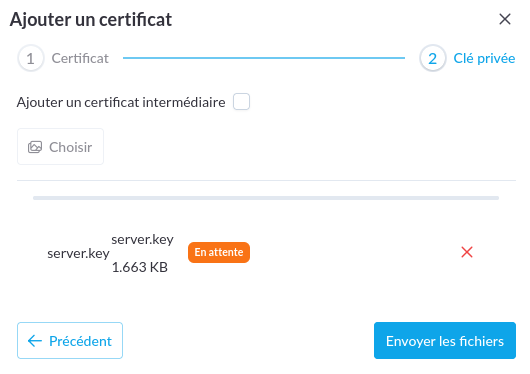Screen dimensions: 530x374
Task: Select step 2 Clé privée
Action: (x=467, y=59)
